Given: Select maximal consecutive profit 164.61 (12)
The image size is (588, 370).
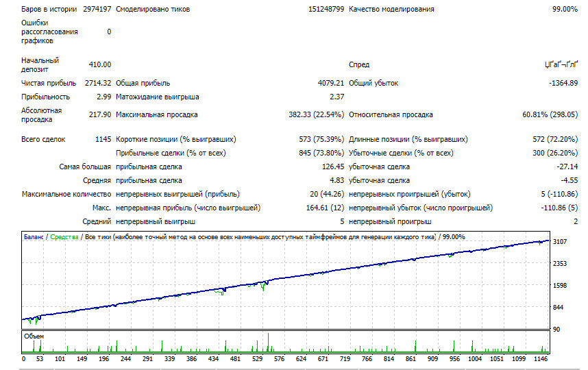Looking at the screenshot, I should click(x=325, y=208).
